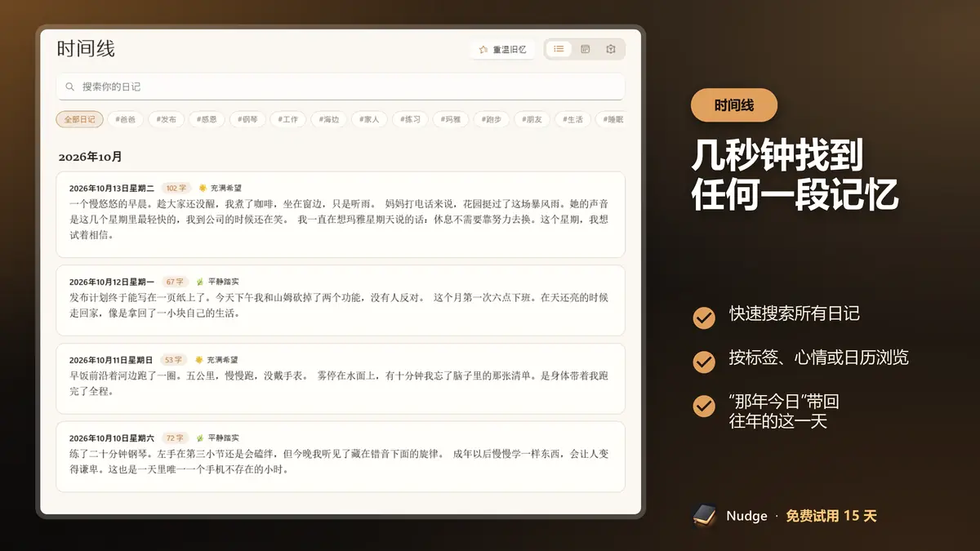Select the list view icon
980x551 pixels.
pos(559,49)
